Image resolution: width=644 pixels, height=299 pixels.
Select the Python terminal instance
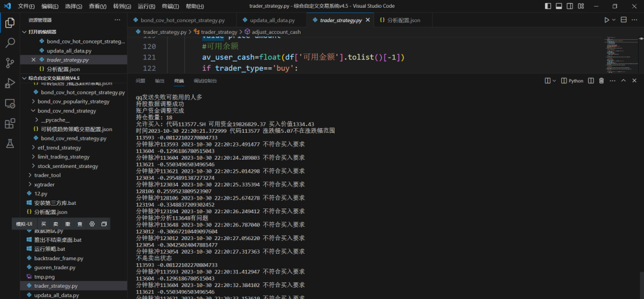(x=572, y=81)
